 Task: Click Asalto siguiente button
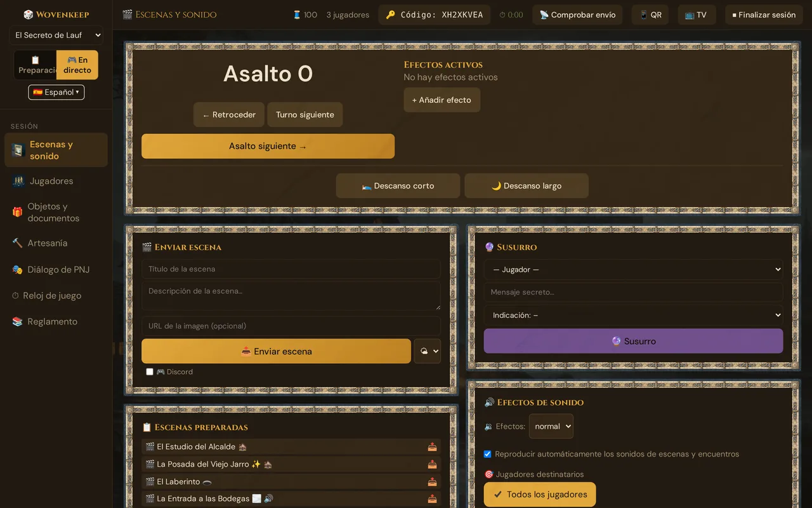point(268,146)
